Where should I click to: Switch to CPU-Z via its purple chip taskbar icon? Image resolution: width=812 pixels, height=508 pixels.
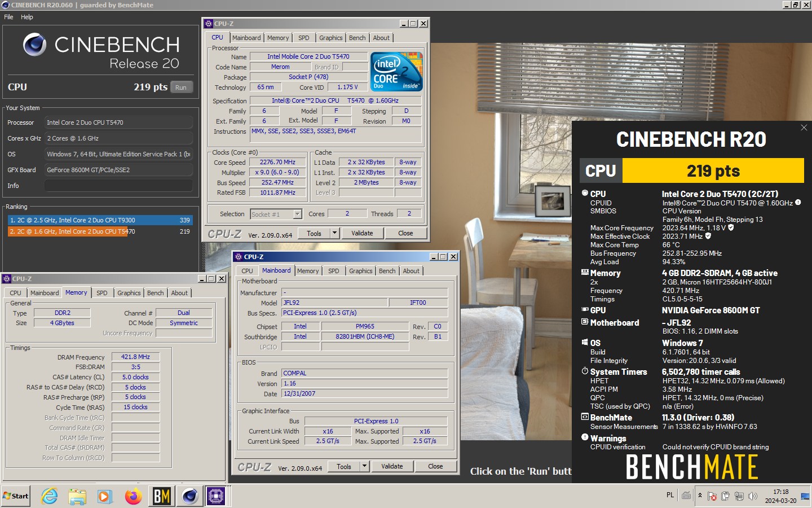[x=216, y=496]
